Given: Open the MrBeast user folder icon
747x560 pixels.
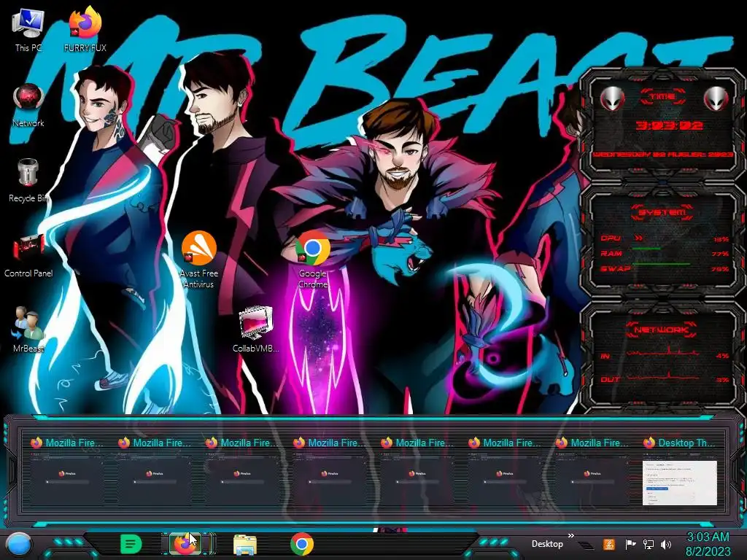Looking at the screenshot, I should click(28, 330).
